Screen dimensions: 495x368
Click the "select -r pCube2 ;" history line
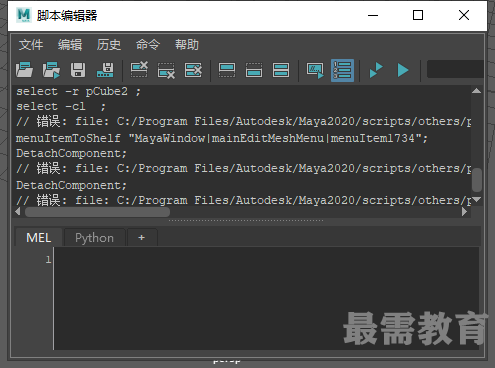pyautogui.click(x=79, y=91)
